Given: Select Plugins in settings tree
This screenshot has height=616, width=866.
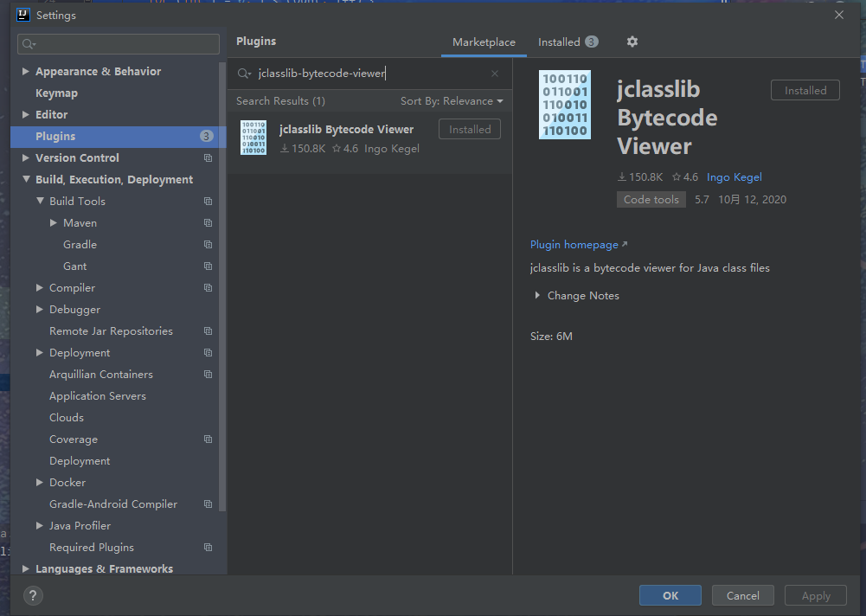Looking at the screenshot, I should (119, 137).
